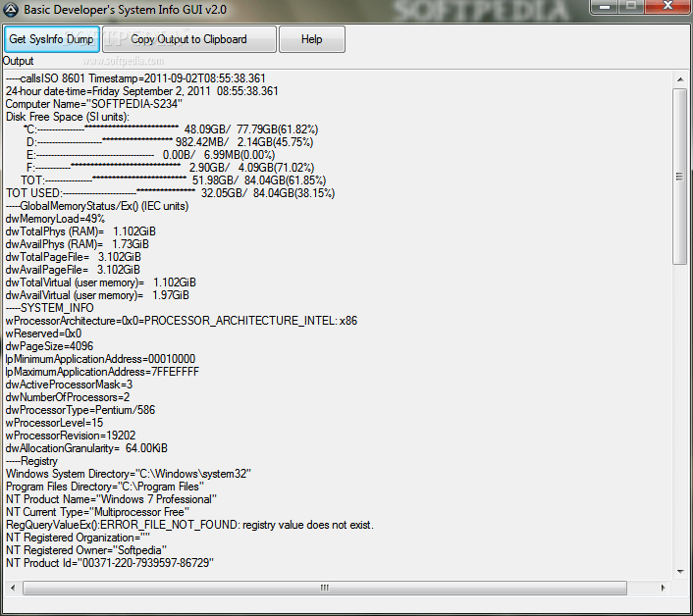Viewport: 693px width, 616px height.
Task: Click NT Product Id line
Action: click(x=110, y=563)
